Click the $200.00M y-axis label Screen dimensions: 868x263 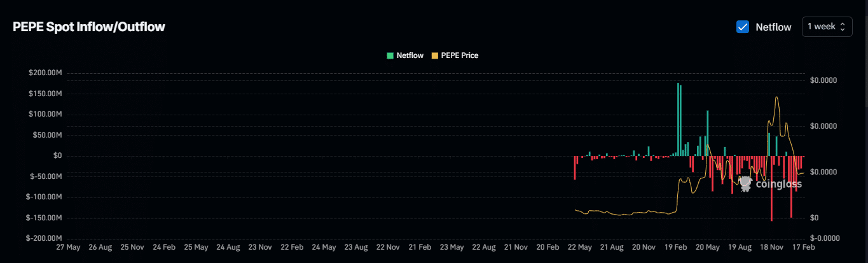tap(45, 73)
